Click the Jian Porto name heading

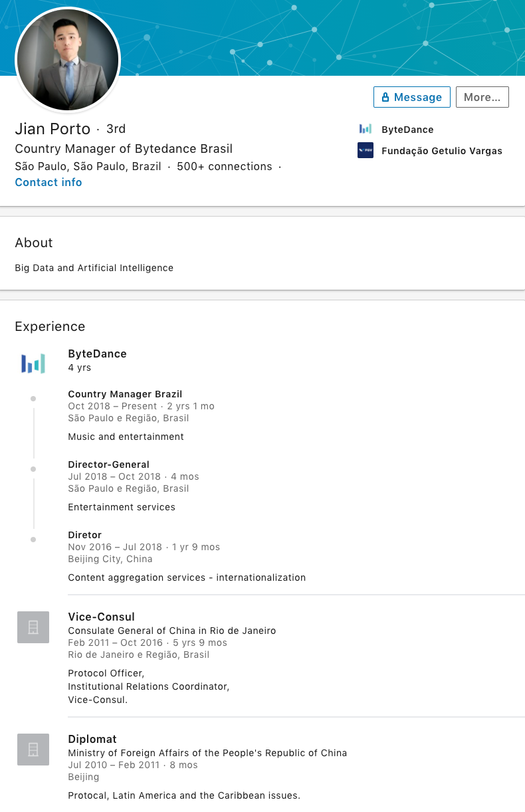[52, 129]
